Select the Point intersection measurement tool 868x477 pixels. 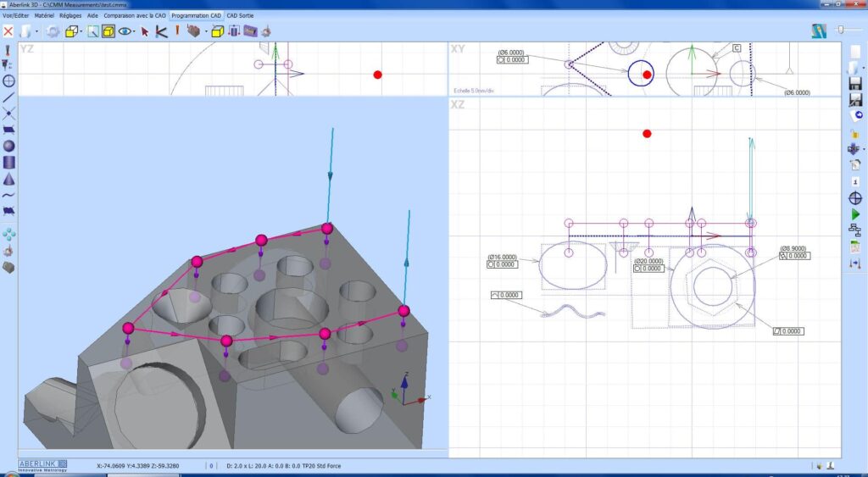(x=8, y=114)
